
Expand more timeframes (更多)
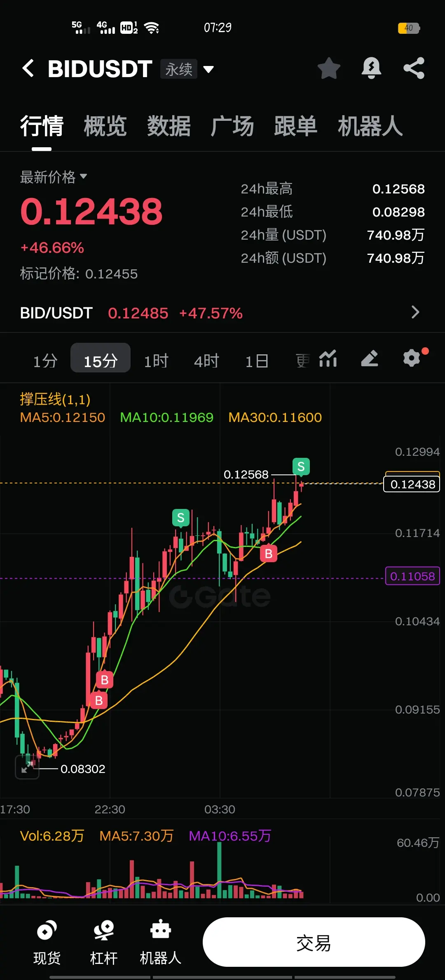(302, 361)
